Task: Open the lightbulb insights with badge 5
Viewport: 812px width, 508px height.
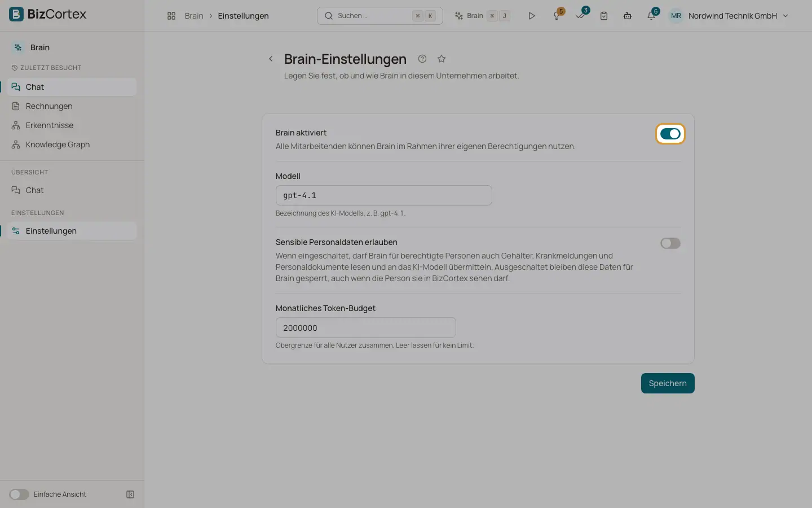Action: tap(557, 15)
